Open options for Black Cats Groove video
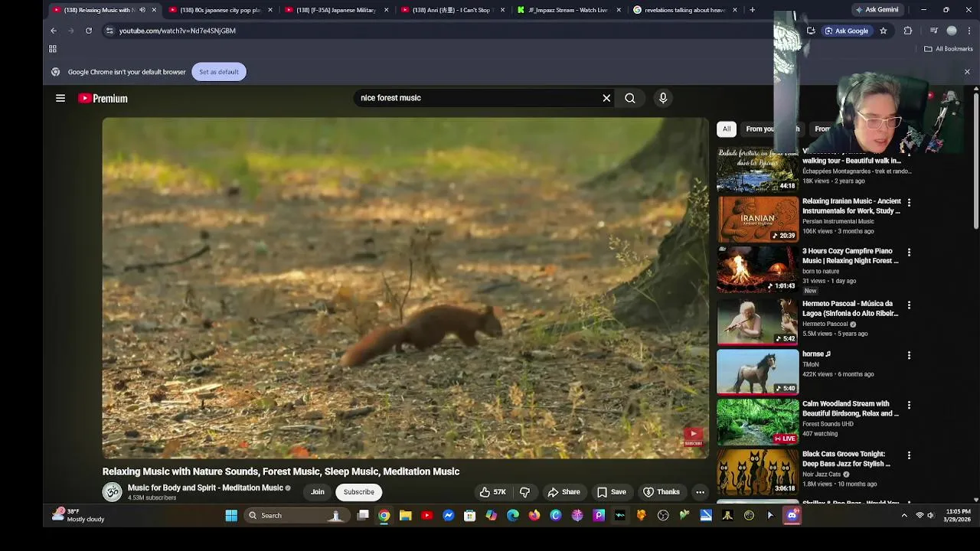Screen dimensions: 980x551 (x=909, y=455)
